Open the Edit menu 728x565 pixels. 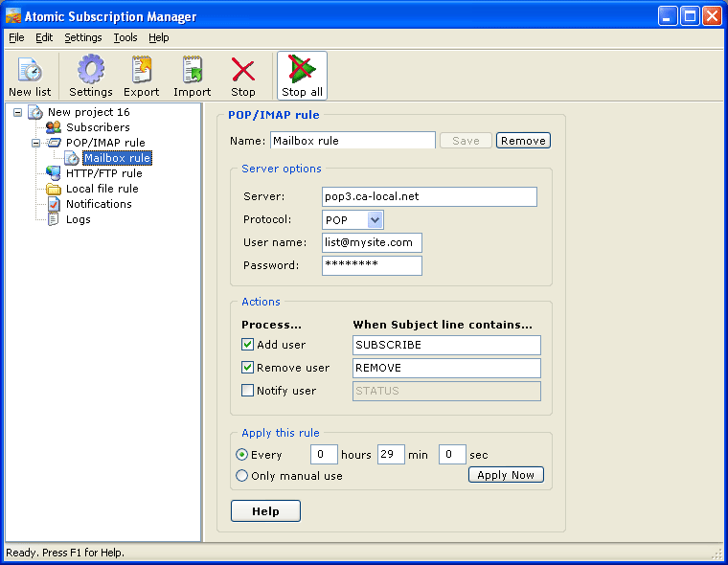(44, 37)
